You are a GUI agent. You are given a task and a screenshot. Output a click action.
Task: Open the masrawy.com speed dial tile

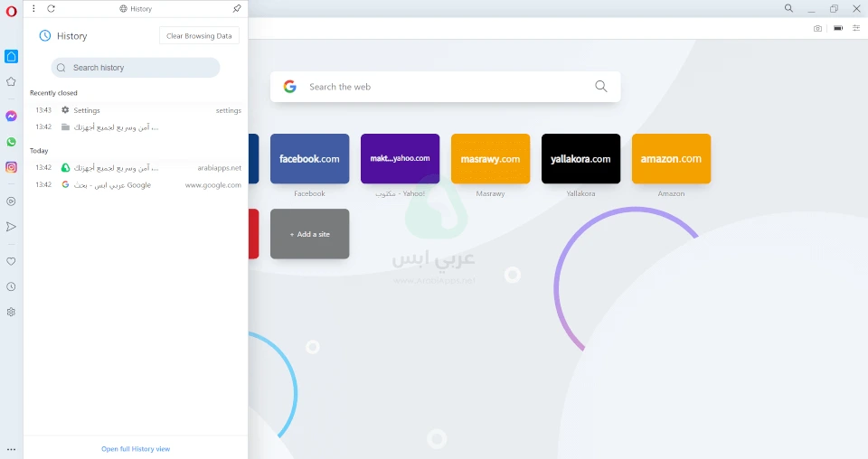490,159
